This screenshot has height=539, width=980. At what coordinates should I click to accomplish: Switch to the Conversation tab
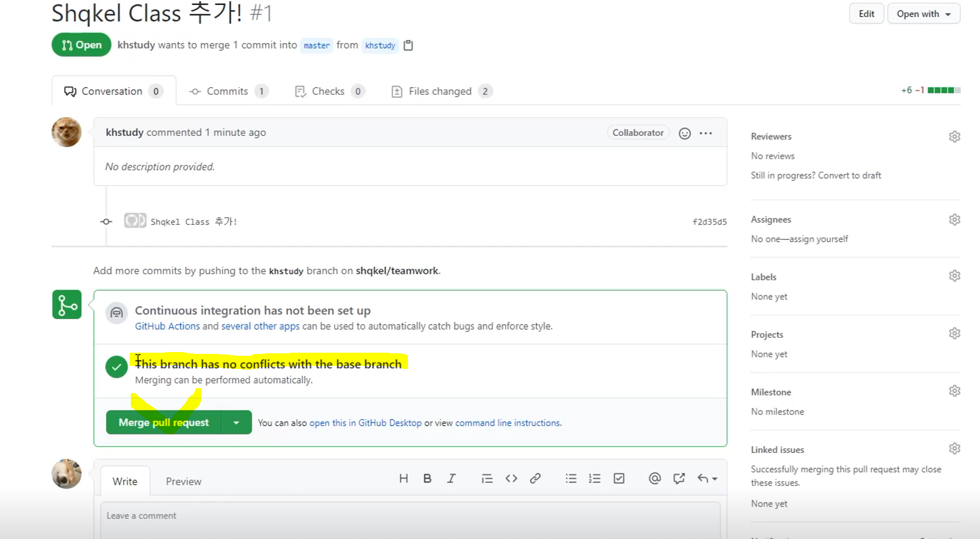113,91
